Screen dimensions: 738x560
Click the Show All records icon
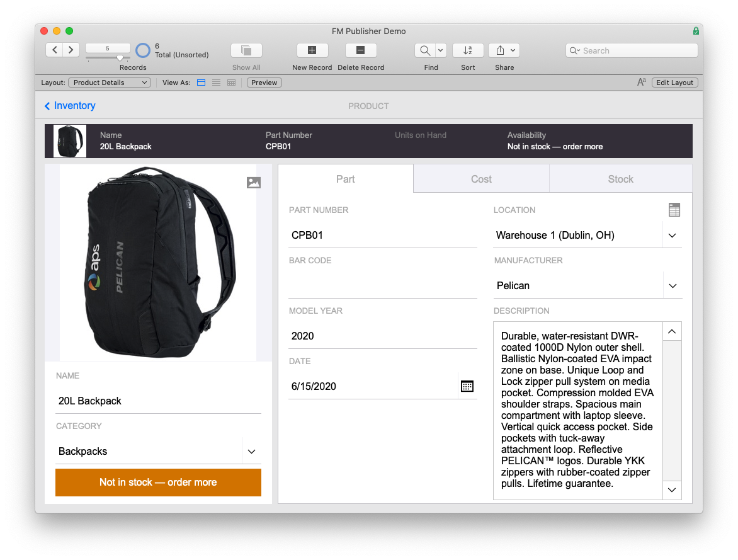click(x=246, y=50)
